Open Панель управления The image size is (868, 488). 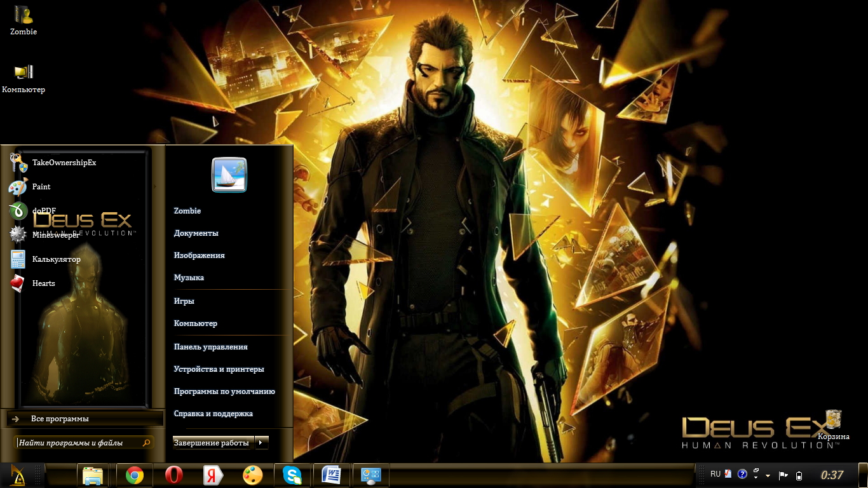pyautogui.click(x=211, y=347)
